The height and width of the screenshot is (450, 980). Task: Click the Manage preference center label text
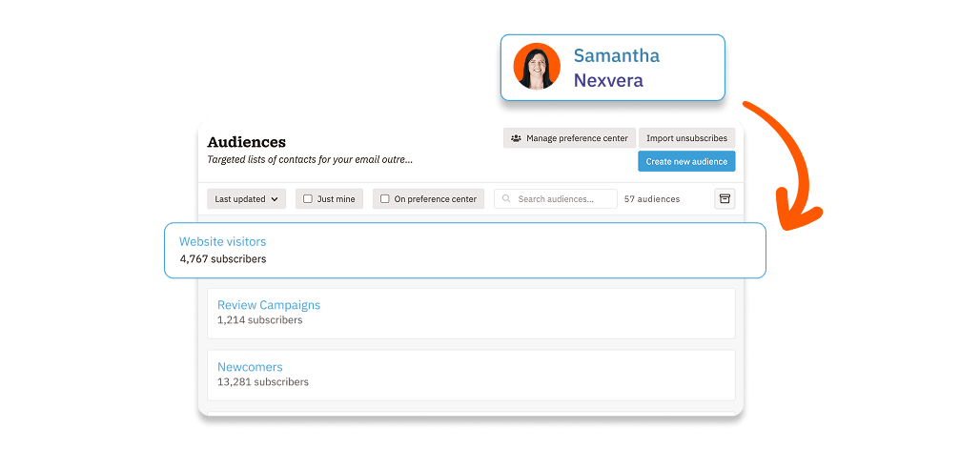[577, 138]
